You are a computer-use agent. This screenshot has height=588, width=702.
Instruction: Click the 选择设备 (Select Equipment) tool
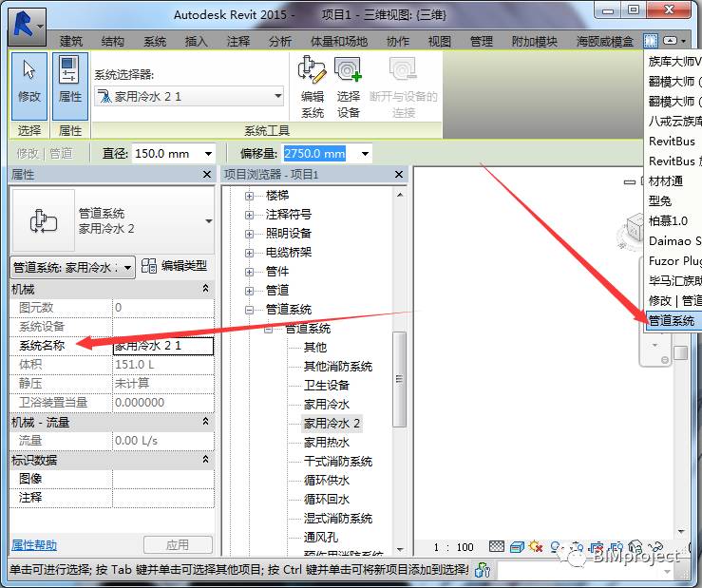pos(349,86)
